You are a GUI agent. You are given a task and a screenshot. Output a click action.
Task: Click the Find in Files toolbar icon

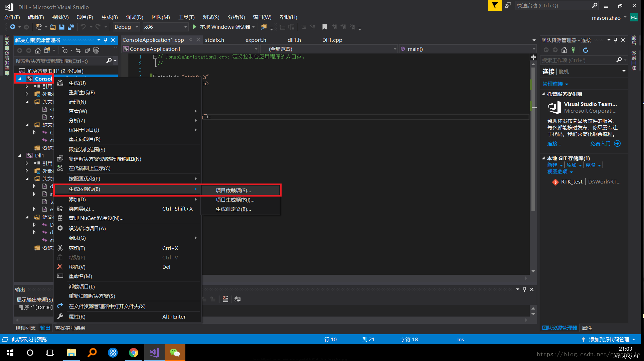(x=264, y=27)
